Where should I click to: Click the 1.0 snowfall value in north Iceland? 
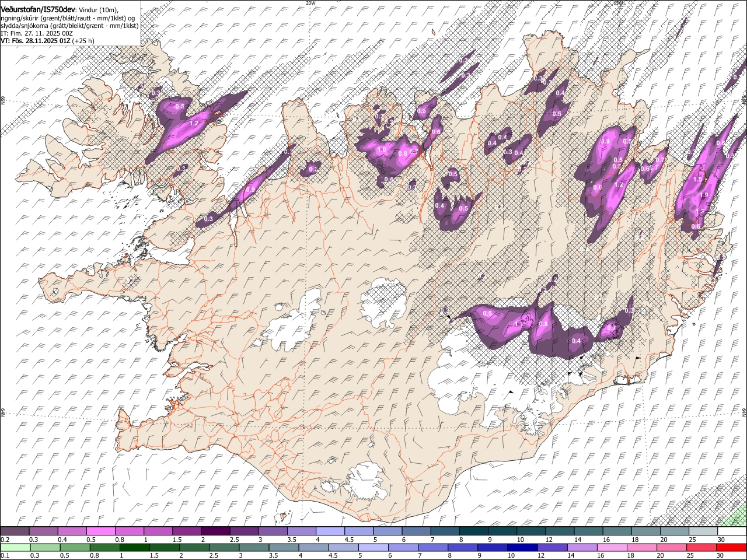[382, 150]
